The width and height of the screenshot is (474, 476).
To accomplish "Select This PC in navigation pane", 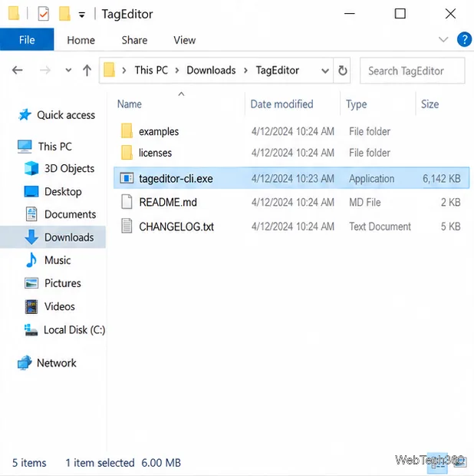I will [x=55, y=147].
